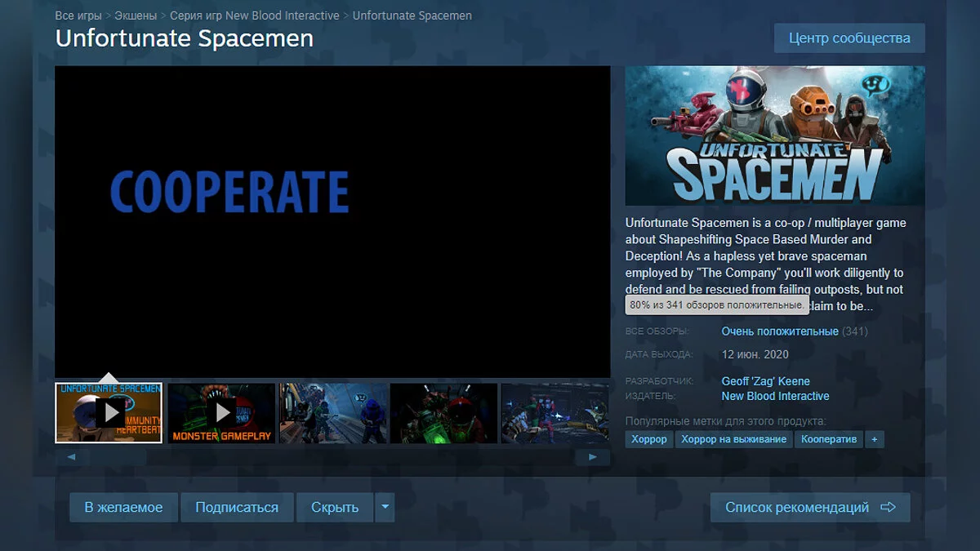Expand tags with the plus button

875,439
